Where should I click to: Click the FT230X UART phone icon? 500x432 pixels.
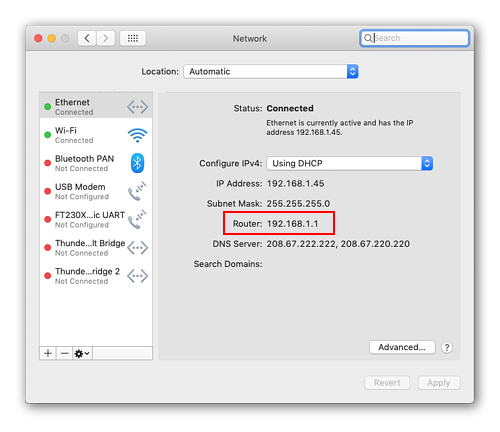click(x=137, y=219)
